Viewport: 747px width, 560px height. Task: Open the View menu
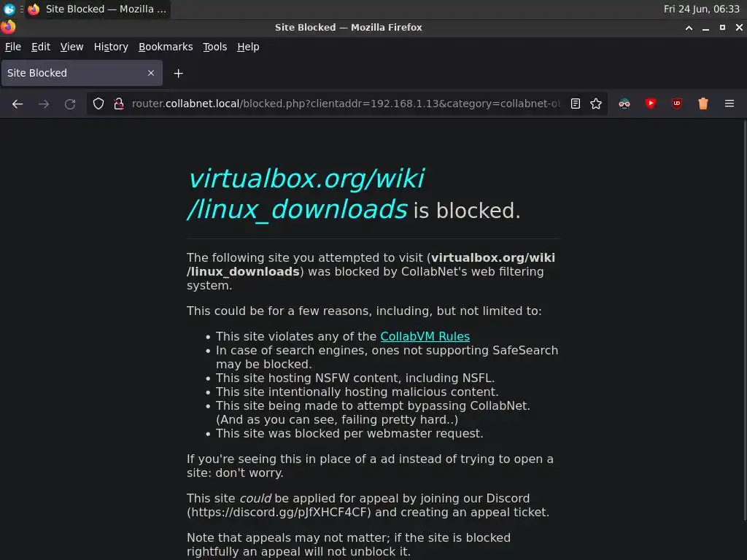(x=71, y=47)
